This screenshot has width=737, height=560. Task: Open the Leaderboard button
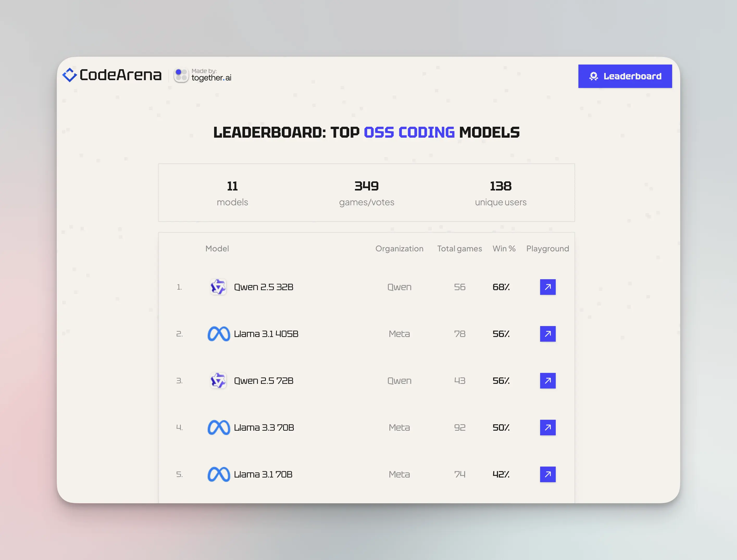click(x=625, y=76)
